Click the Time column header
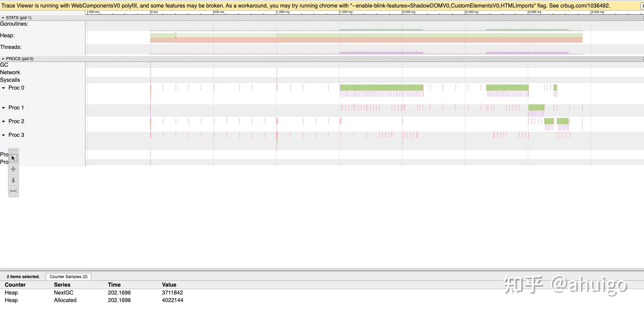The width and height of the screenshot is (644, 314). [x=114, y=285]
